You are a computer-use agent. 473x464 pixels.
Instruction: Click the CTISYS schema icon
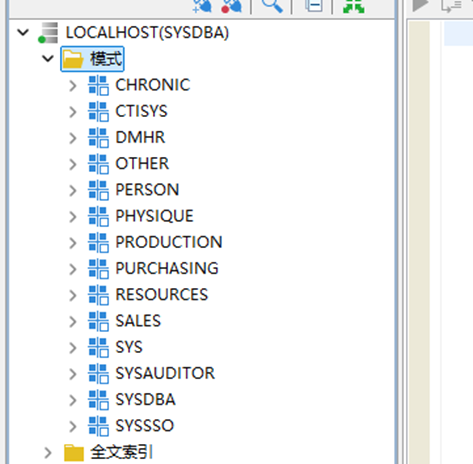[x=98, y=111]
